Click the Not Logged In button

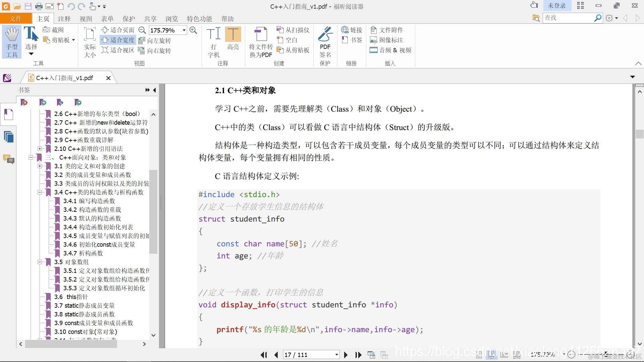click(556, 6)
